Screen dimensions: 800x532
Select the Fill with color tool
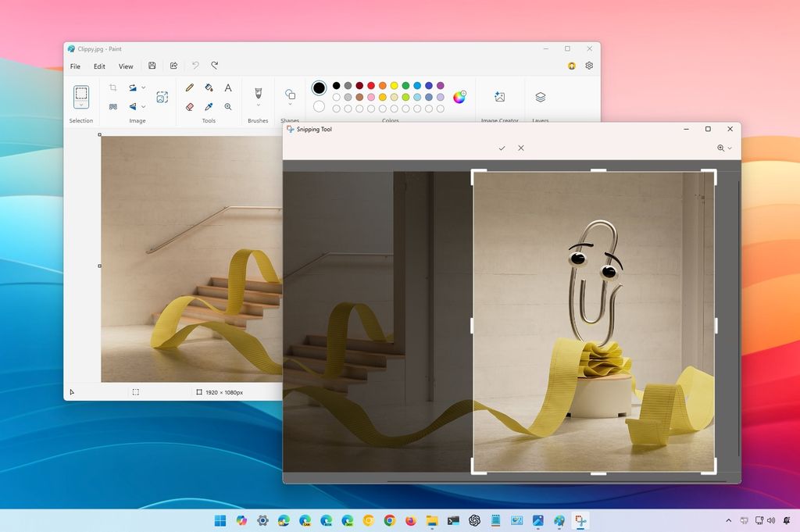(x=209, y=88)
